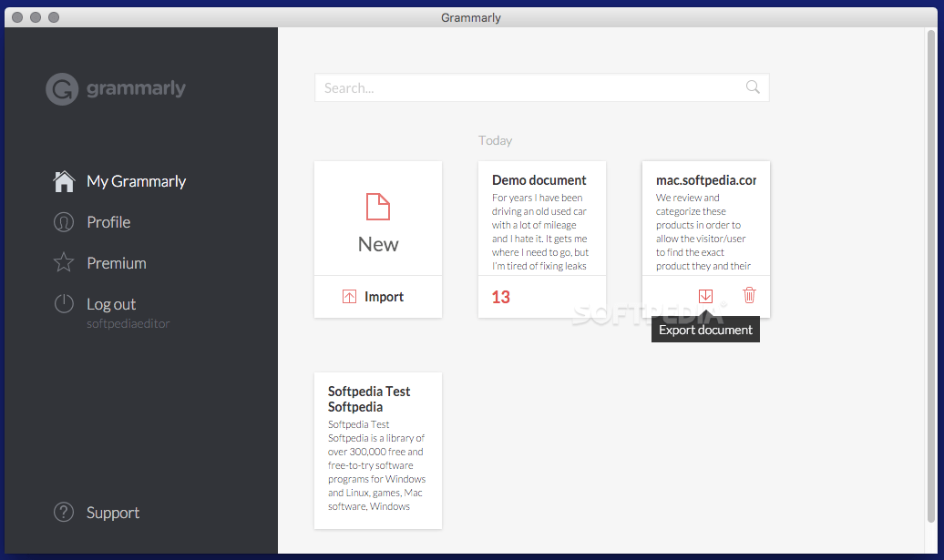Log out of the account
Viewport: 944px width, 560px height.
pos(111,304)
